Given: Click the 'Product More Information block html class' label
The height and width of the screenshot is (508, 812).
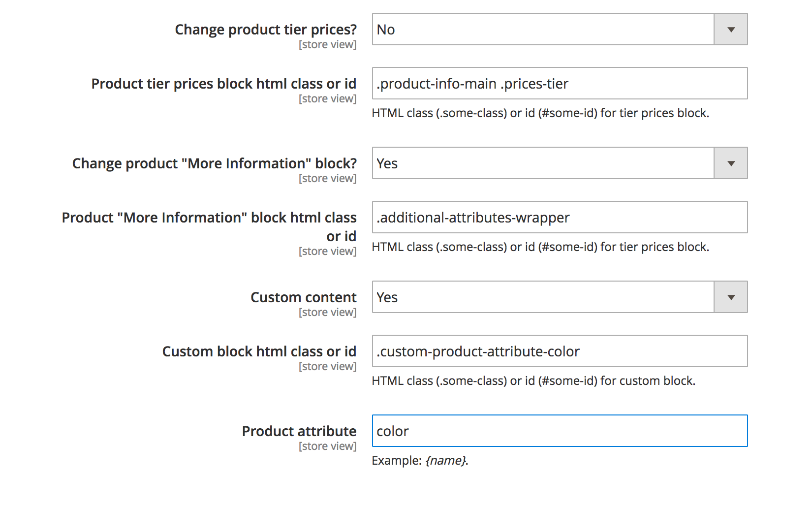Looking at the screenshot, I should 209,218.
